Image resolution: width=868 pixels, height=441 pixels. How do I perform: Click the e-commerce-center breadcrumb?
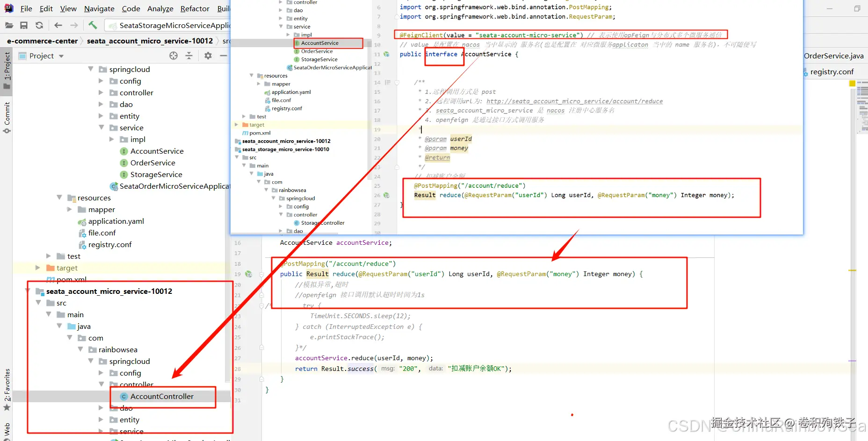pyautogui.click(x=42, y=41)
